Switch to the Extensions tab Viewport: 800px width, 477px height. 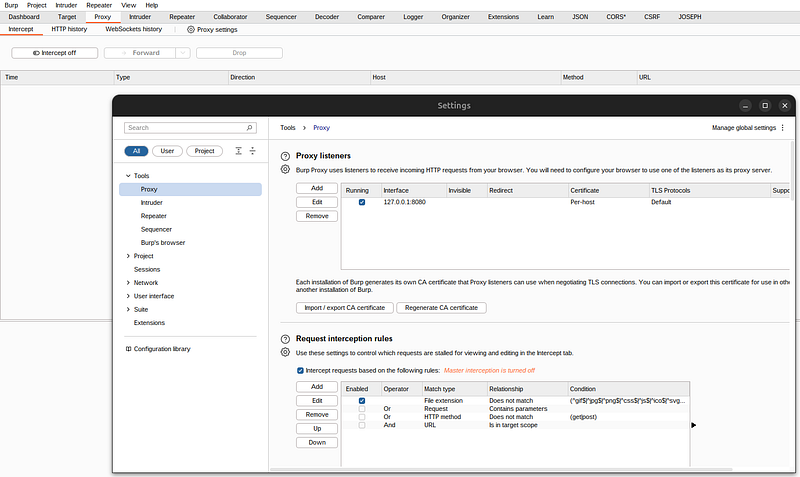503,17
